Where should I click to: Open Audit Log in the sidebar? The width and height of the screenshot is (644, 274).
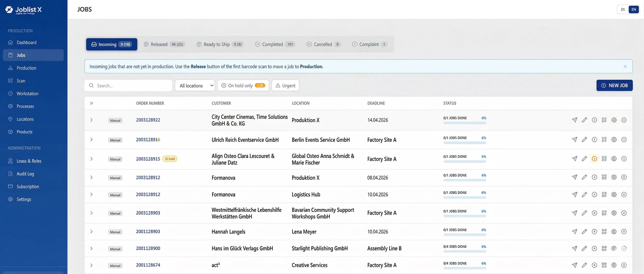[x=25, y=173]
